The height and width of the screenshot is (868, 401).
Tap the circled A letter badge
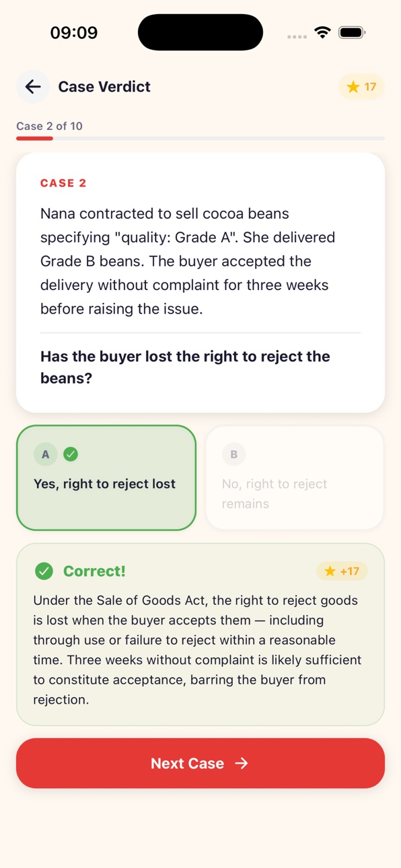click(x=46, y=454)
